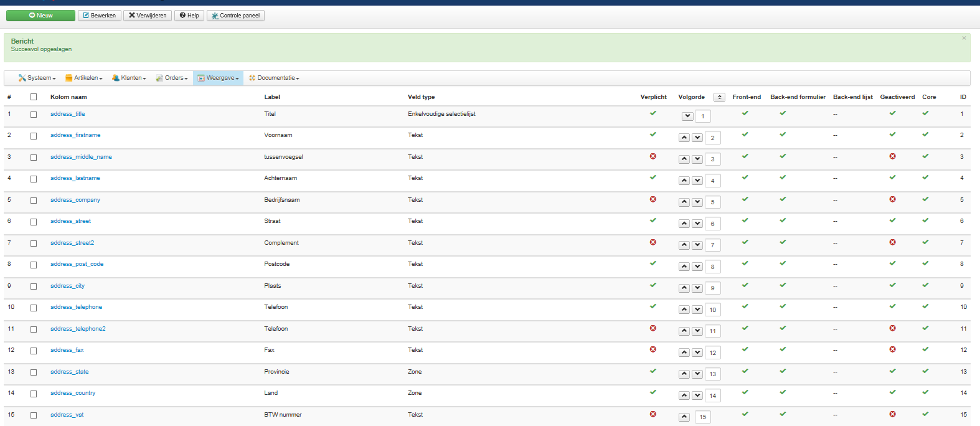Screen dimensions: 980x426
Task: Open the Documentatie menu
Action: [x=275, y=78]
